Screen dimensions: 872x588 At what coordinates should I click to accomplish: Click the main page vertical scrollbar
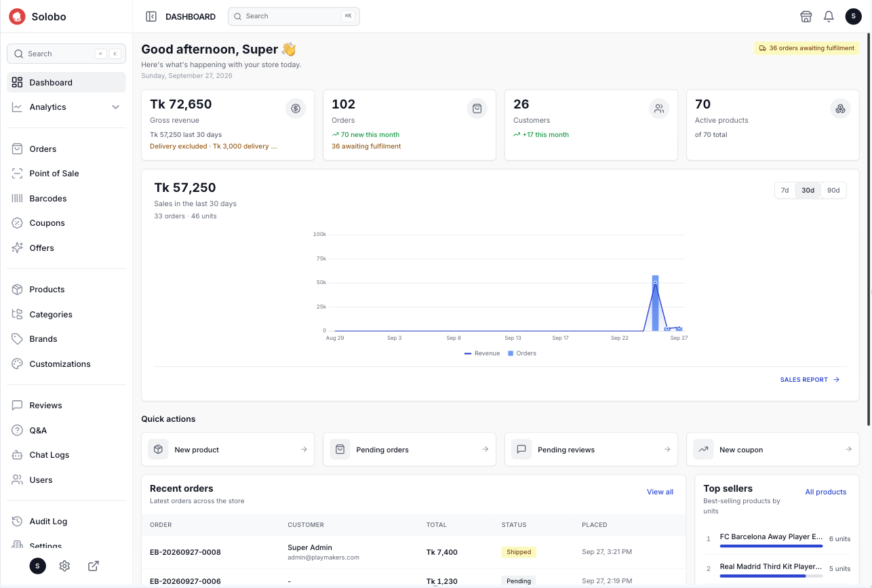pos(869,231)
